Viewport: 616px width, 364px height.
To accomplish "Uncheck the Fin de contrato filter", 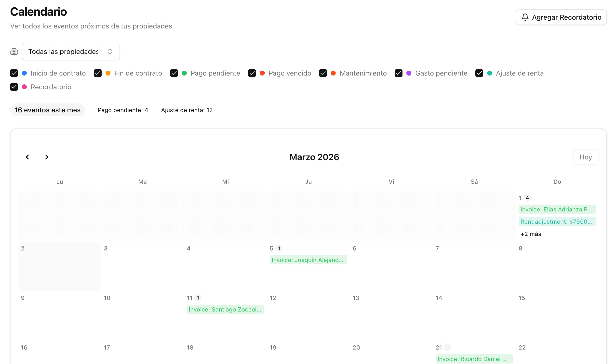I will [98, 73].
